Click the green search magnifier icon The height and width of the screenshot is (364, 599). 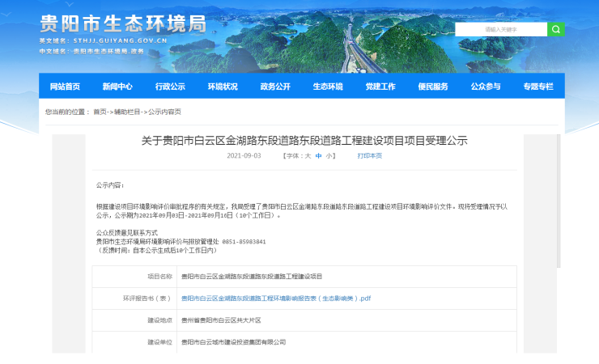pos(556,29)
